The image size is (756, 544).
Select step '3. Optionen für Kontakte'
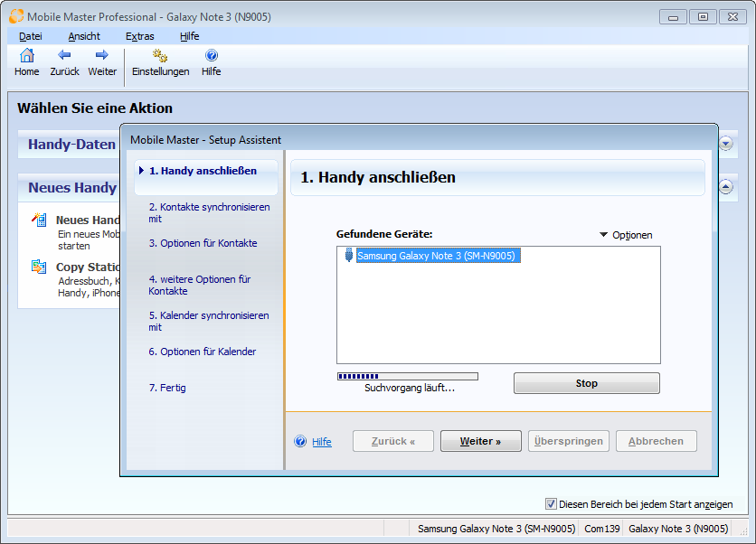[203, 243]
